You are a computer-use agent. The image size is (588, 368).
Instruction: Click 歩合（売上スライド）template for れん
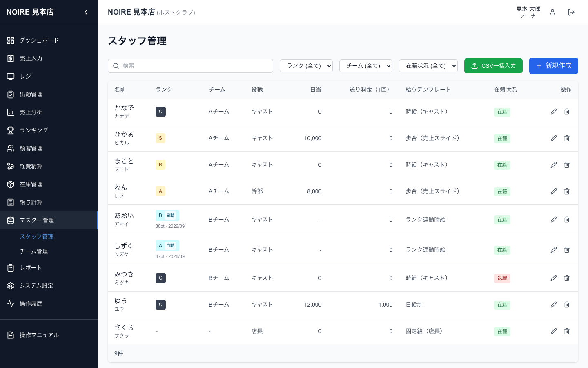pyautogui.click(x=434, y=191)
